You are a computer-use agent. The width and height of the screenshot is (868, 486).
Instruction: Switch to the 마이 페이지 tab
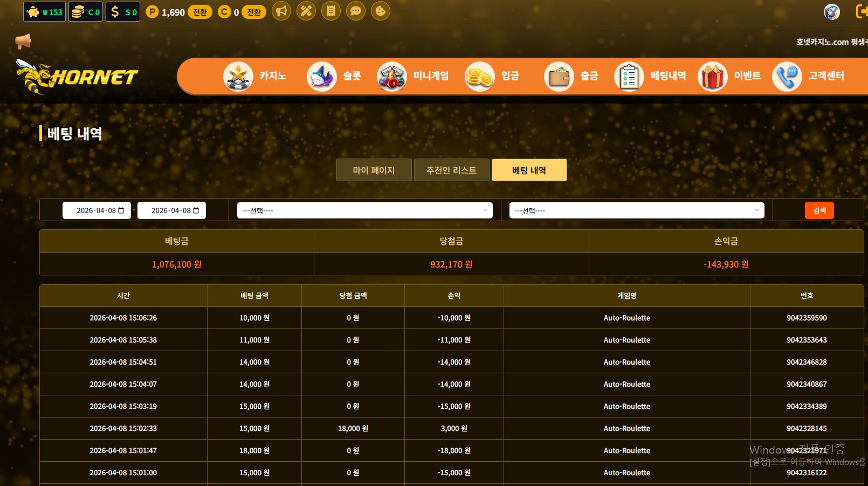click(x=374, y=170)
